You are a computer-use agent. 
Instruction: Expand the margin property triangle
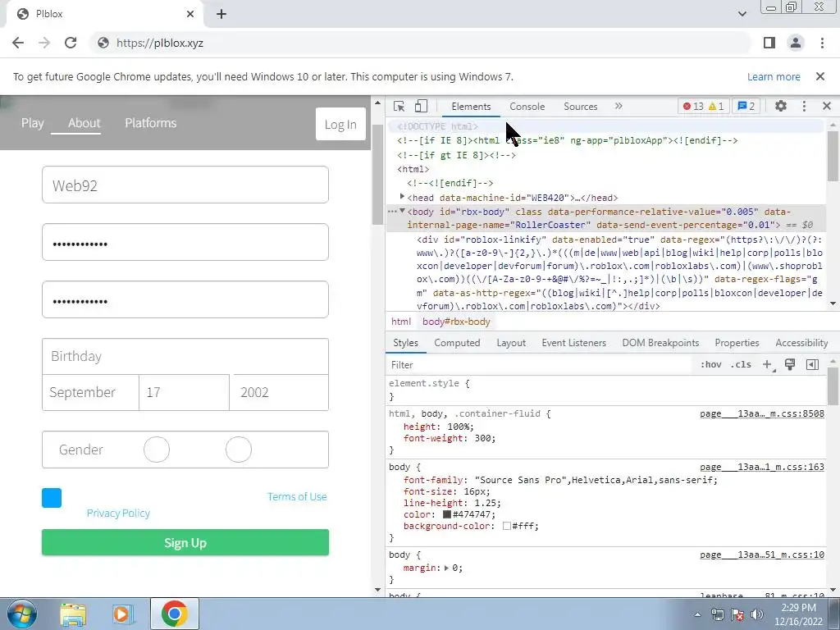[x=447, y=568]
